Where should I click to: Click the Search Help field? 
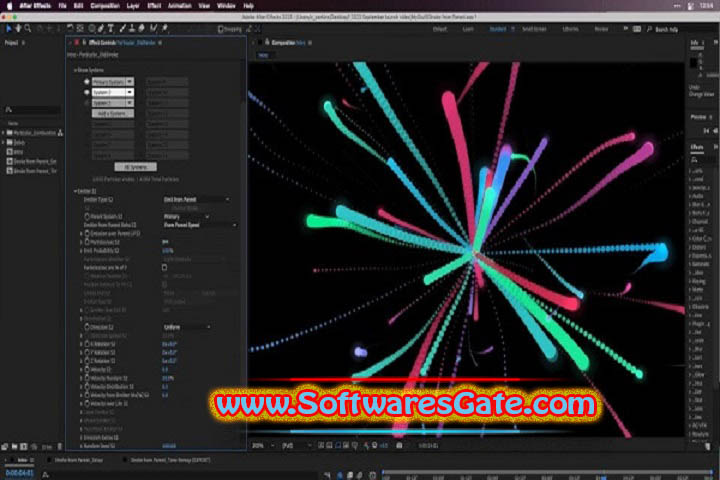(x=666, y=29)
